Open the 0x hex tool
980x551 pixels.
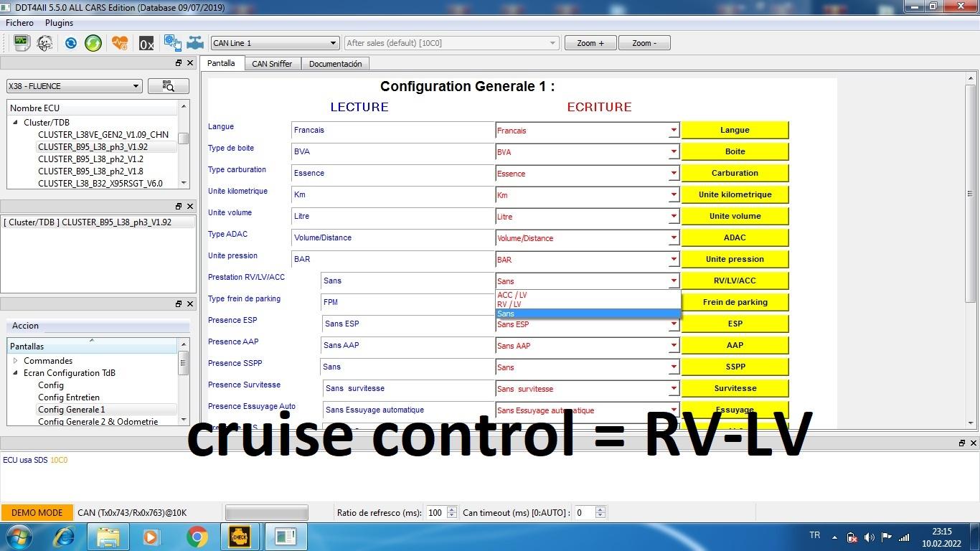146,44
